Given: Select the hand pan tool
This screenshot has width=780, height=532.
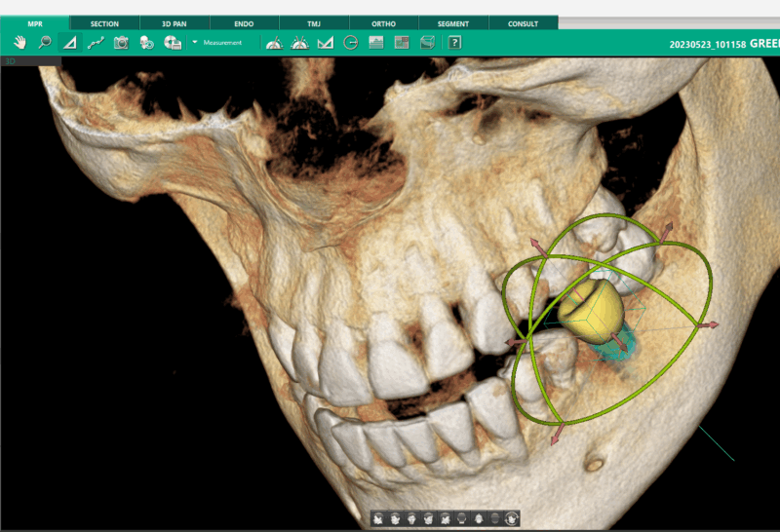Looking at the screenshot, I should click(19, 43).
